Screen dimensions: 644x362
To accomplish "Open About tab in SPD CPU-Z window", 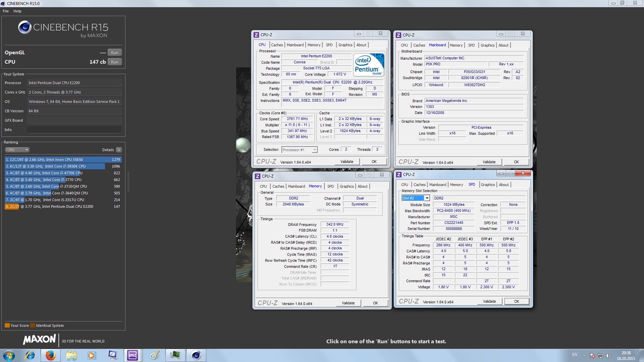I will click(503, 185).
